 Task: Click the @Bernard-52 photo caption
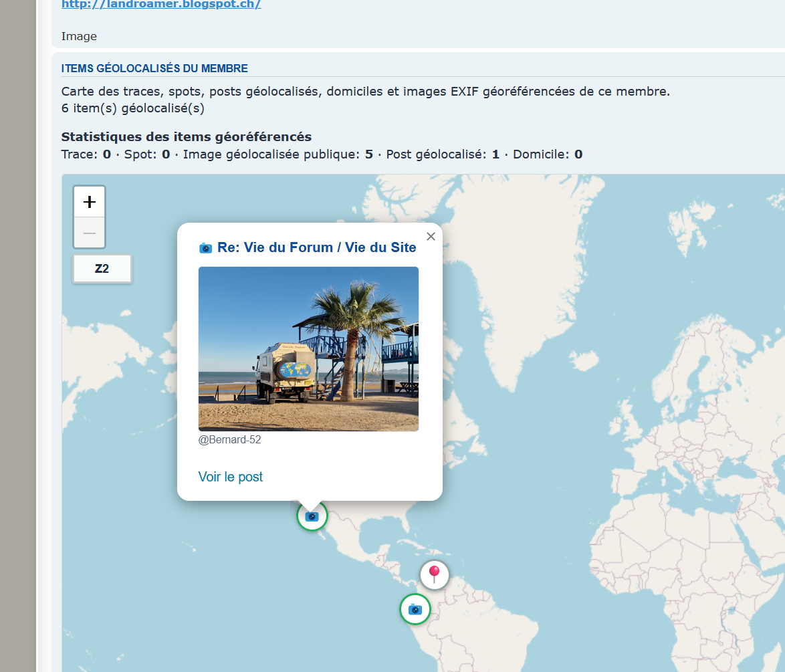point(229,440)
